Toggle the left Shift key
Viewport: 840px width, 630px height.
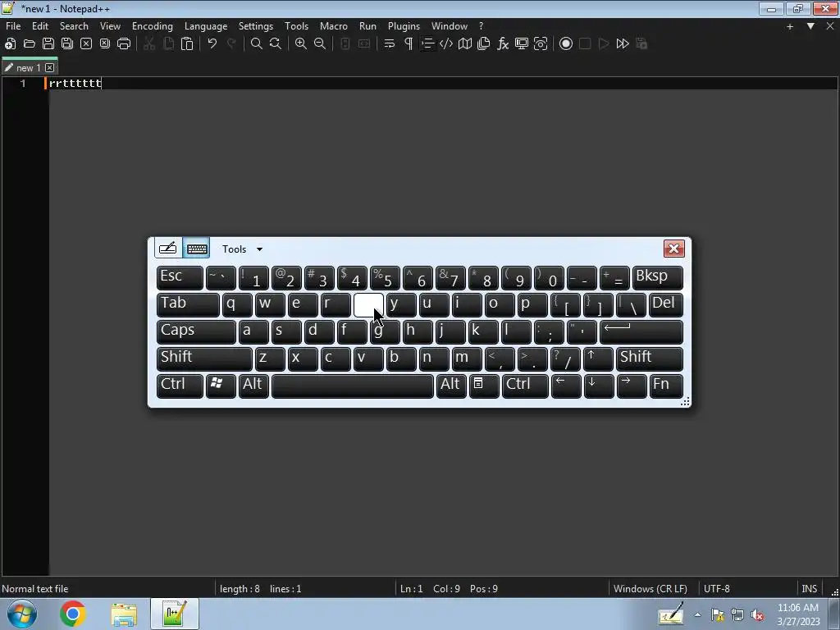coord(204,358)
